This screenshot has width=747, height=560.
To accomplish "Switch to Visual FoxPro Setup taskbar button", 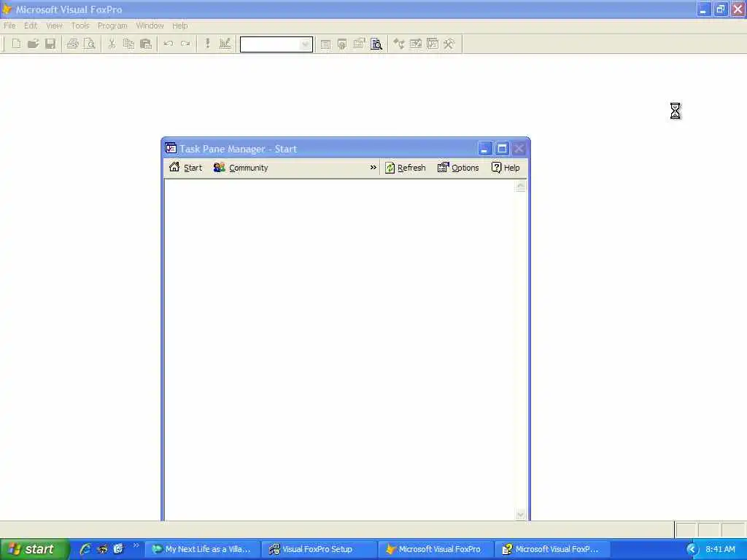I will coord(320,549).
